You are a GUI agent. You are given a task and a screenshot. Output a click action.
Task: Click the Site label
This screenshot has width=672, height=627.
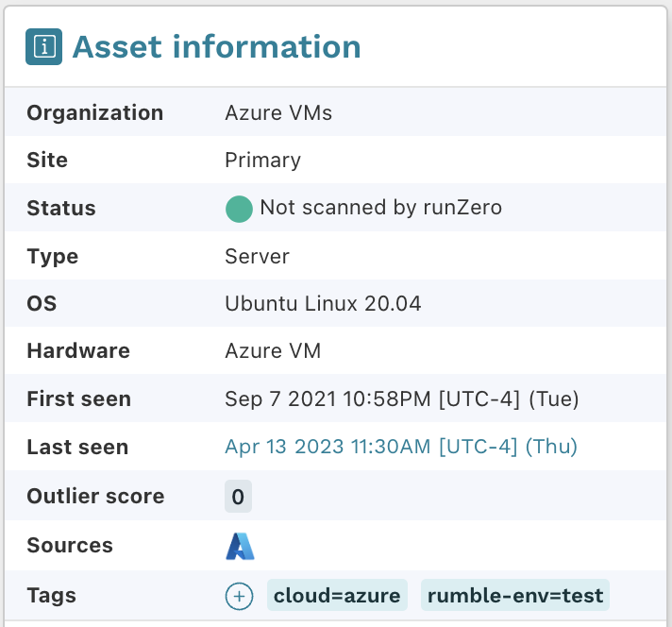47,161
